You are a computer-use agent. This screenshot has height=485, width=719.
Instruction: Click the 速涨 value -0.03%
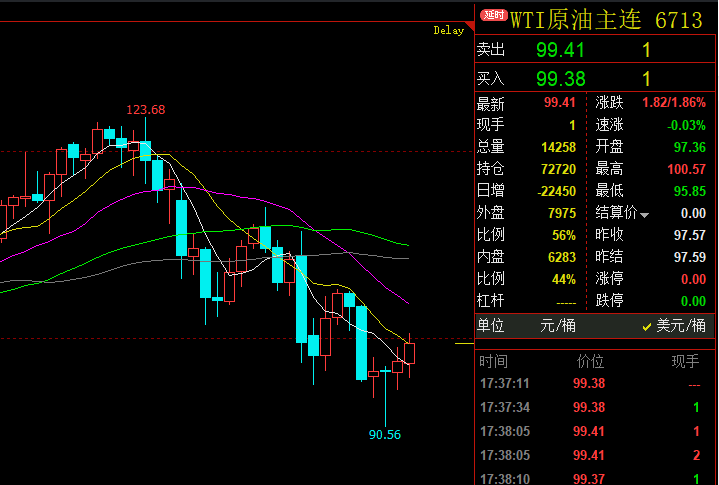pyautogui.click(x=686, y=125)
